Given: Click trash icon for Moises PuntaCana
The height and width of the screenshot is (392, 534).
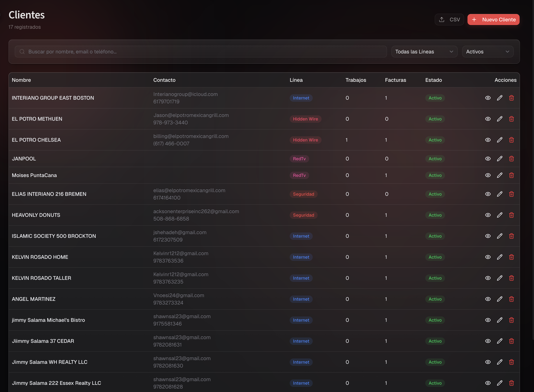Looking at the screenshot, I should click(x=512, y=175).
